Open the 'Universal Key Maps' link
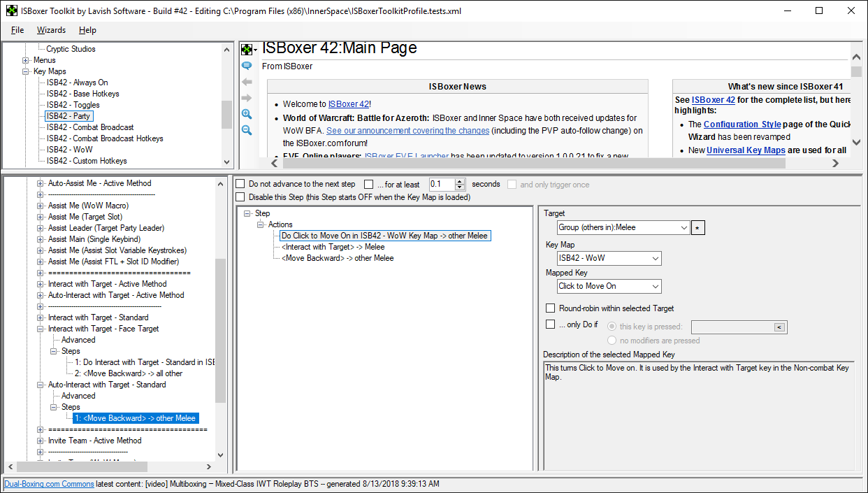This screenshot has height=493, width=868. (746, 150)
